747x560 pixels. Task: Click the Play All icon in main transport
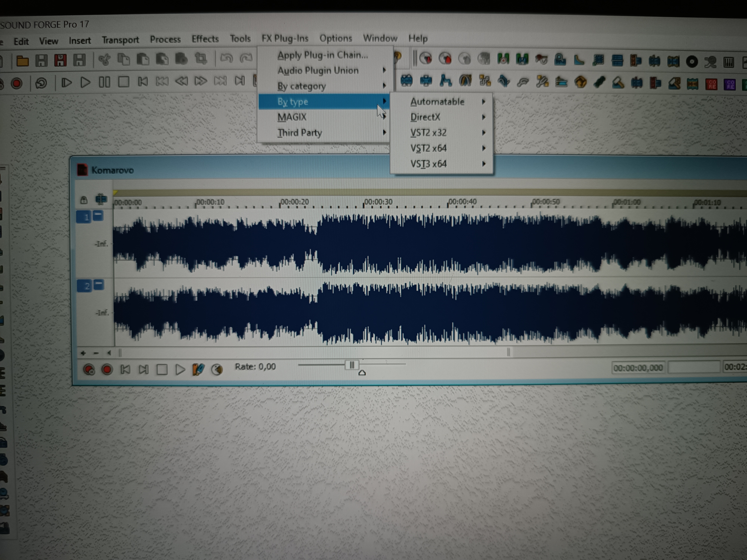(x=66, y=82)
